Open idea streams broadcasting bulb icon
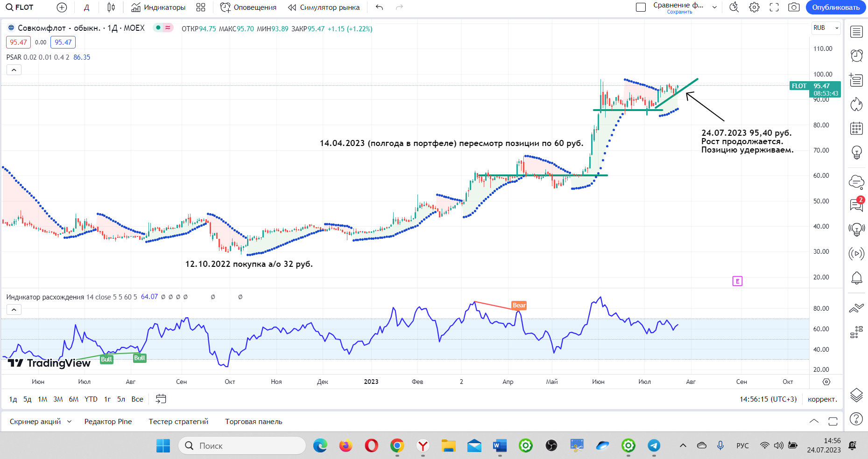 click(x=856, y=229)
